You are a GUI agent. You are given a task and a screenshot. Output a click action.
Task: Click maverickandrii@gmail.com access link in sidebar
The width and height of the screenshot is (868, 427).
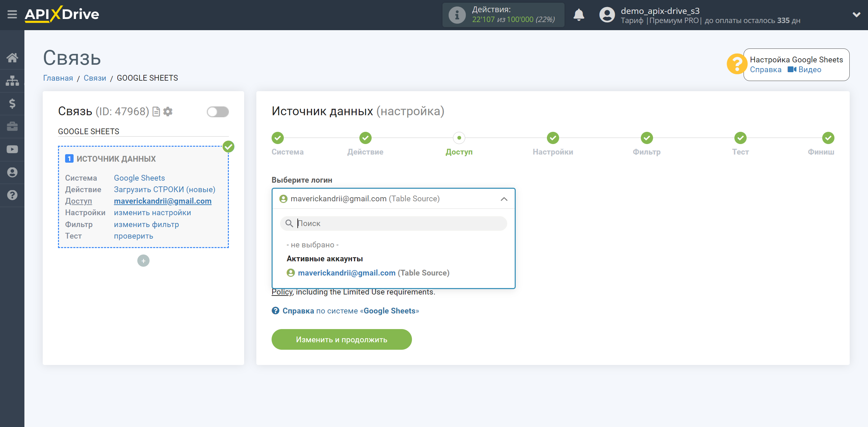pyautogui.click(x=163, y=201)
